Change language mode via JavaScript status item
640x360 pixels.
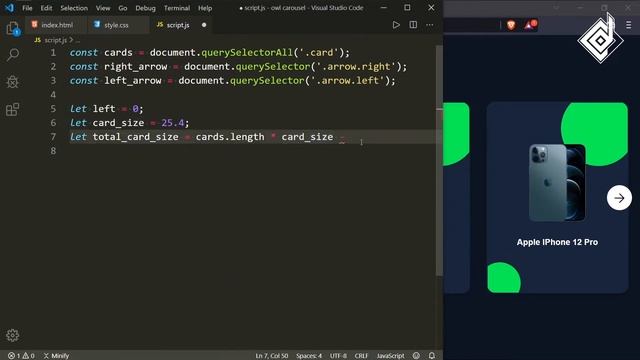pos(390,356)
